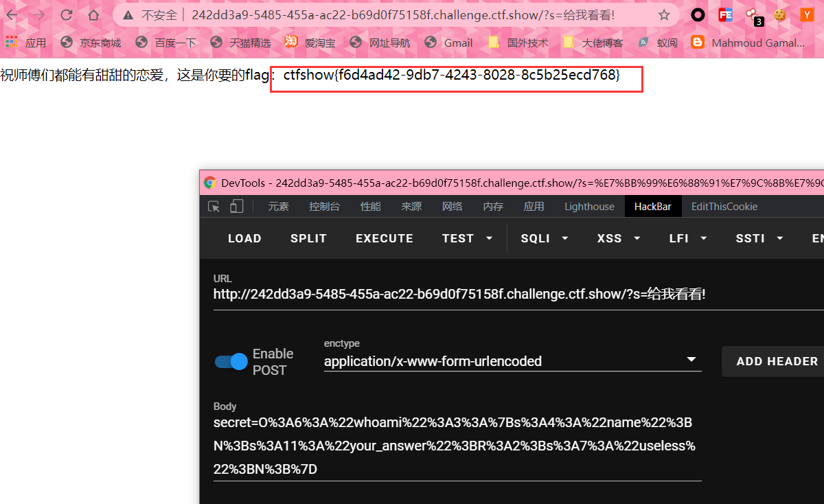Open the 应用 apps shortcut

pos(26,43)
